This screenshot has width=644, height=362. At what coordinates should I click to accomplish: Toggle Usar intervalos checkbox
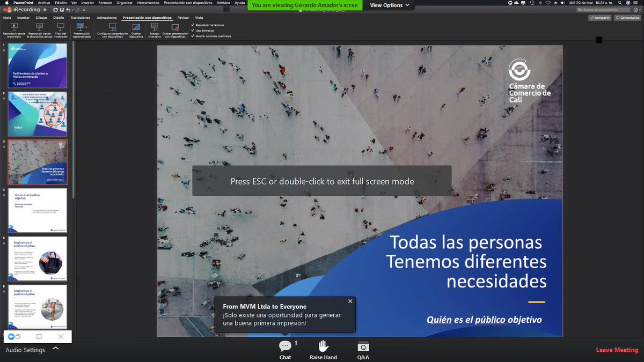193,31
